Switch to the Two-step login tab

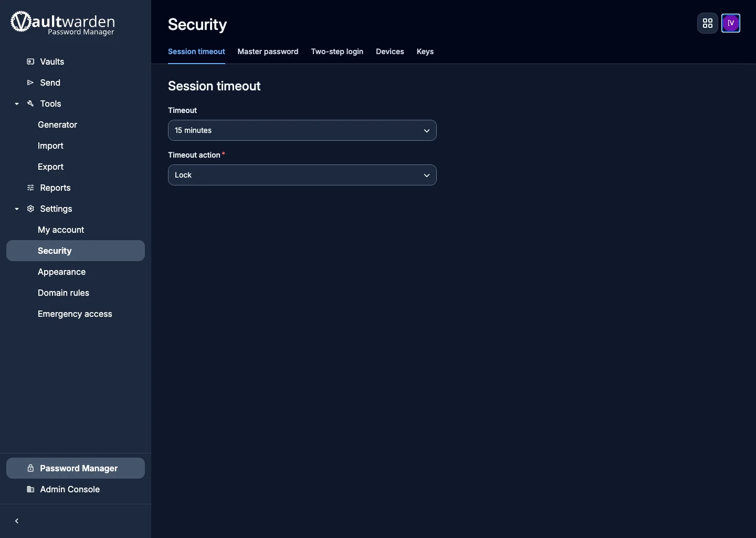click(x=337, y=51)
